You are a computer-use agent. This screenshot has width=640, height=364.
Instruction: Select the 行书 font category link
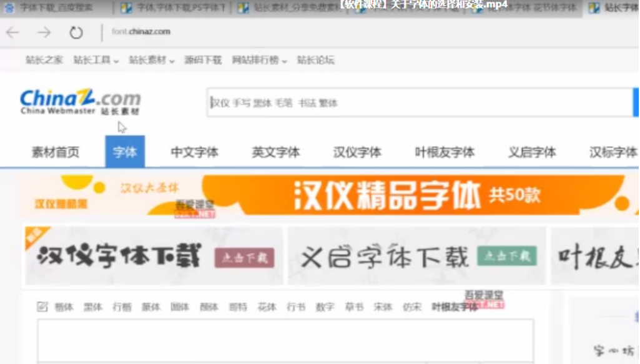click(297, 307)
